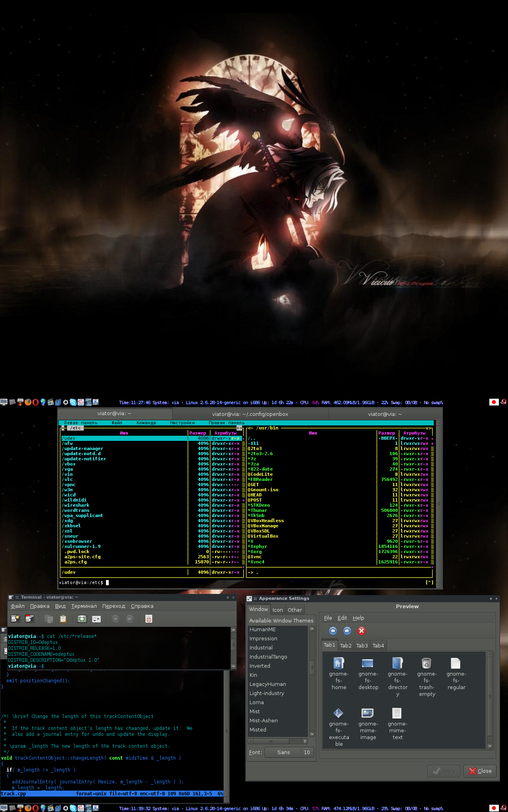Open the Sans 10 font chooser button
Viewport: 508px width, 812px height.
289,752
